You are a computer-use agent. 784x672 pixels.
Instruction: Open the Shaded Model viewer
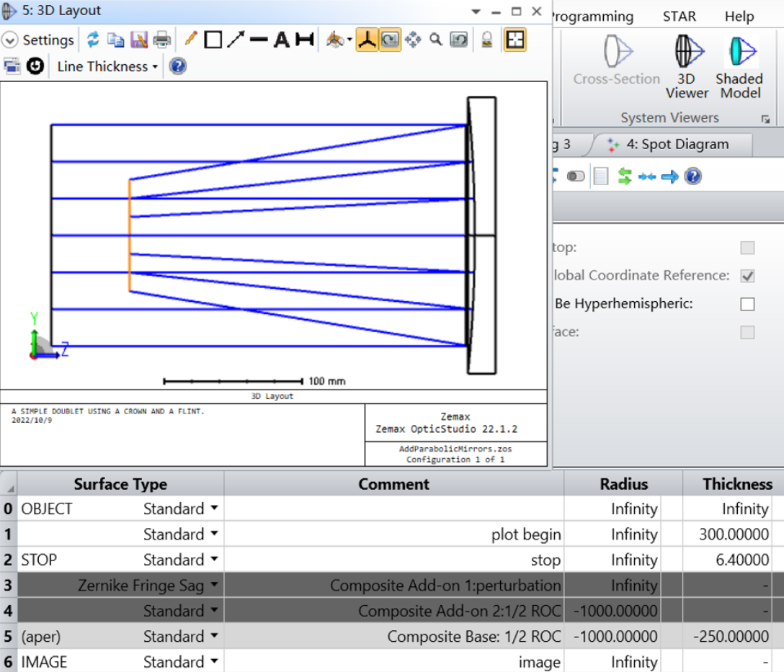[739, 66]
